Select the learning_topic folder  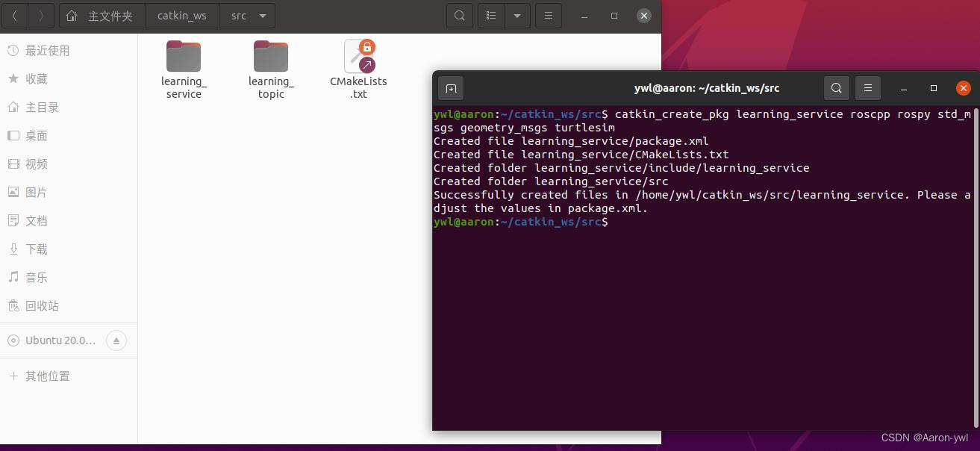(x=271, y=70)
